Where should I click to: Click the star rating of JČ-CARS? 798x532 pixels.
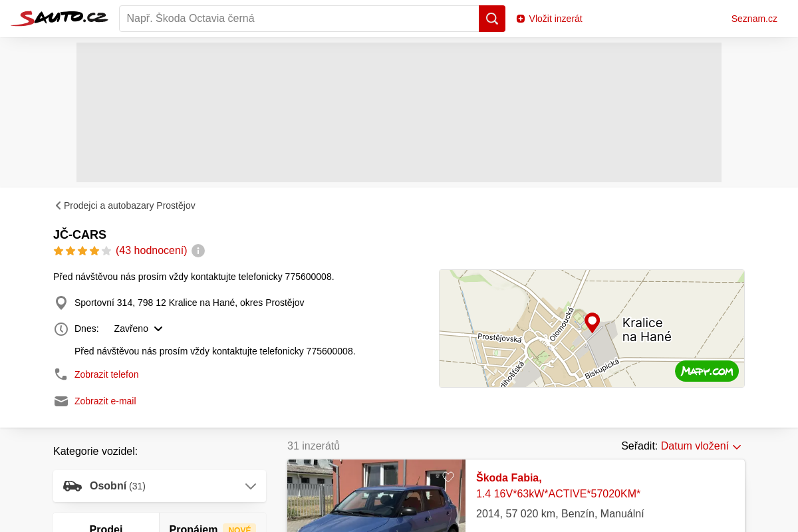pos(82,251)
